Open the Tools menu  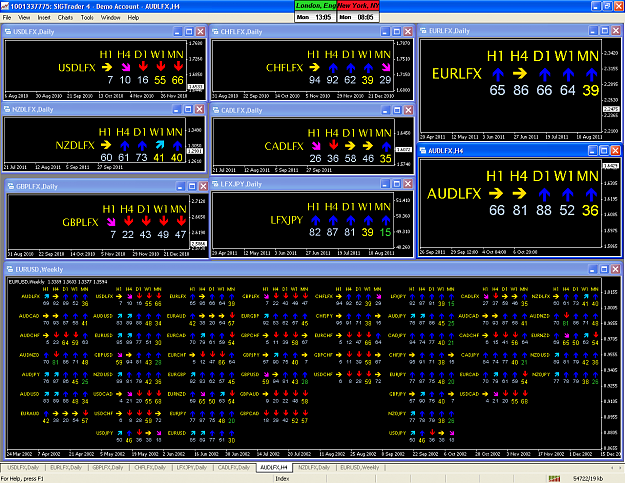click(x=87, y=18)
